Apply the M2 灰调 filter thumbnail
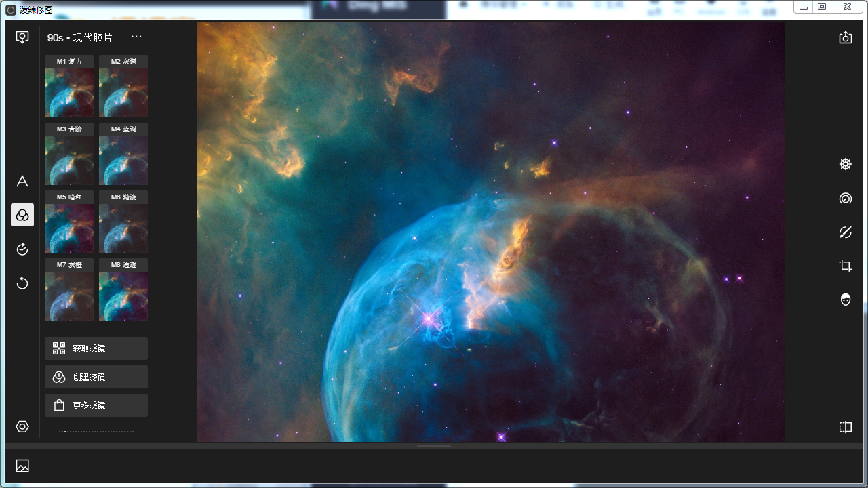Viewport: 868px width, 488px height. [123, 87]
